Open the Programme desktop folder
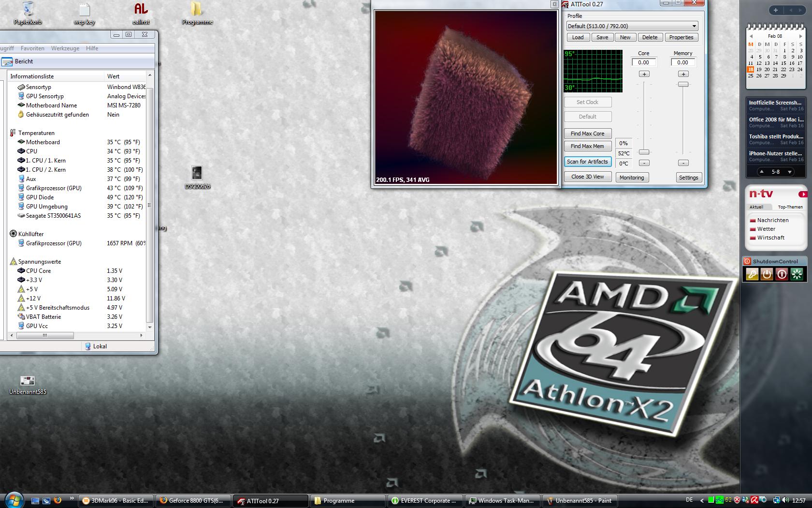 click(x=197, y=14)
